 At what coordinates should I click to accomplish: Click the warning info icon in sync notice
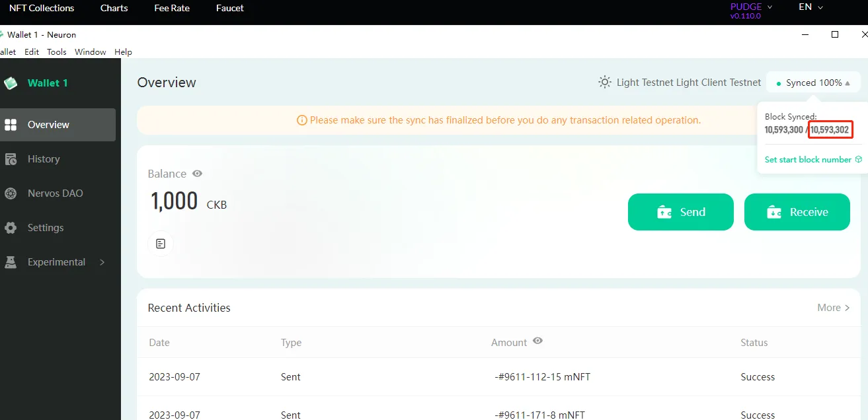pyautogui.click(x=301, y=120)
